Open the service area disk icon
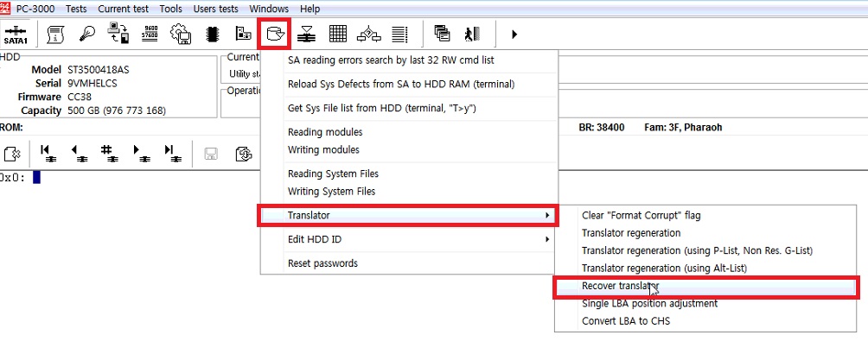The image size is (868, 354). click(275, 35)
